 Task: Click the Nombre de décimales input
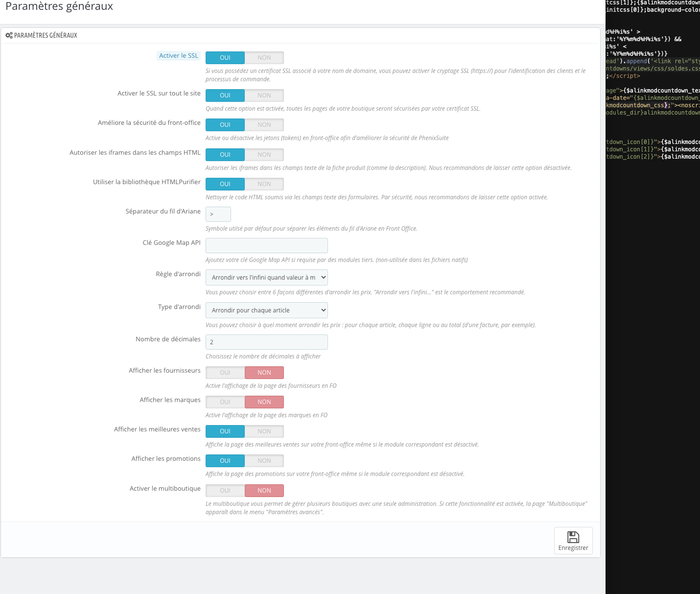click(x=267, y=342)
